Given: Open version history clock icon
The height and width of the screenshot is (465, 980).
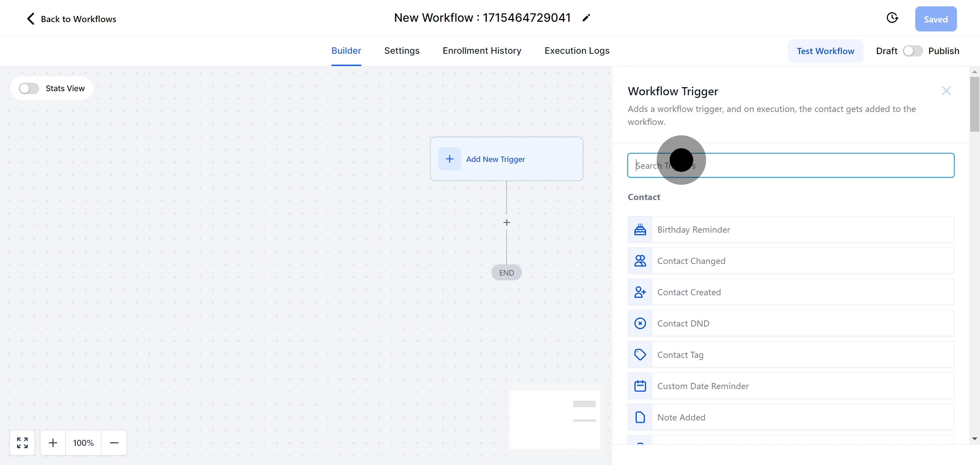Looking at the screenshot, I should (x=892, y=18).
